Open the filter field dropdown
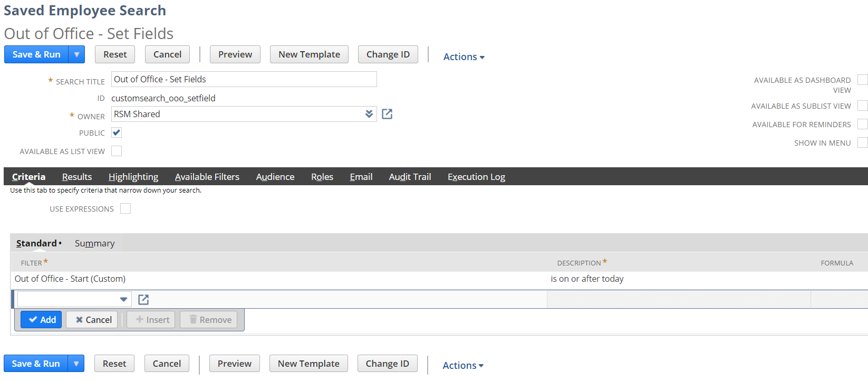 point(123,300)
